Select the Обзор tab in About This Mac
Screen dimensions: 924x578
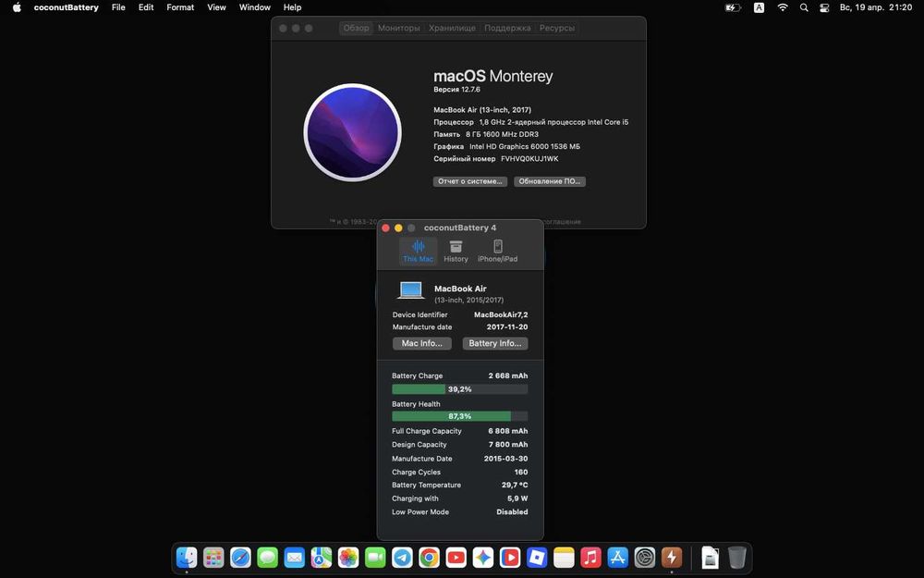[x=356, y=28]
